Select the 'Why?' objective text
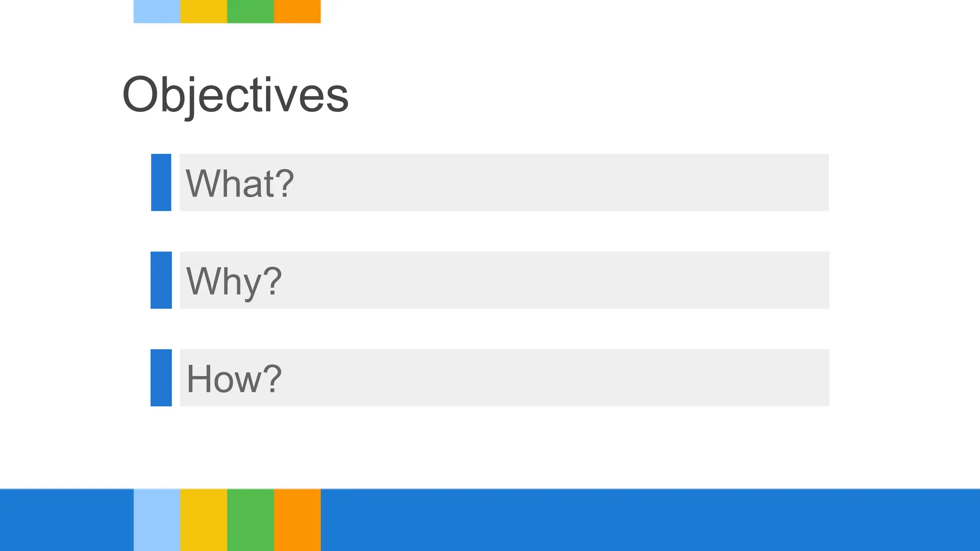 point(234,281)
